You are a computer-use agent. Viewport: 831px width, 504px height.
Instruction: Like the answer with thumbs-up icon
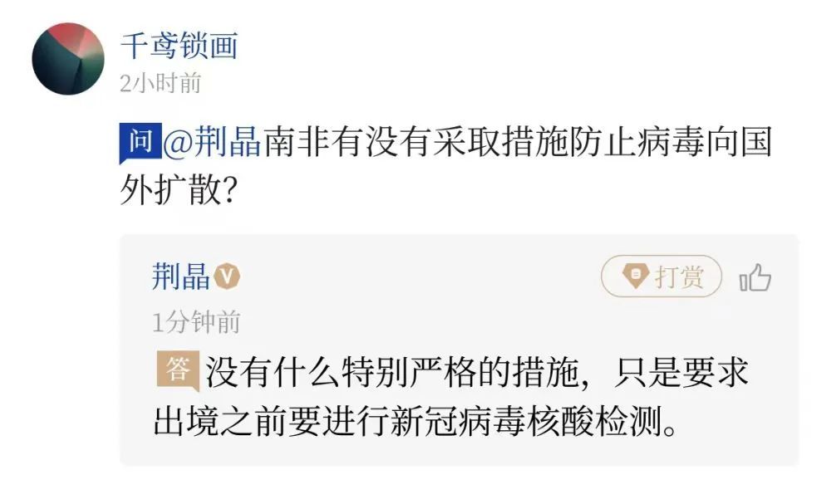click(x=755, y=279)
